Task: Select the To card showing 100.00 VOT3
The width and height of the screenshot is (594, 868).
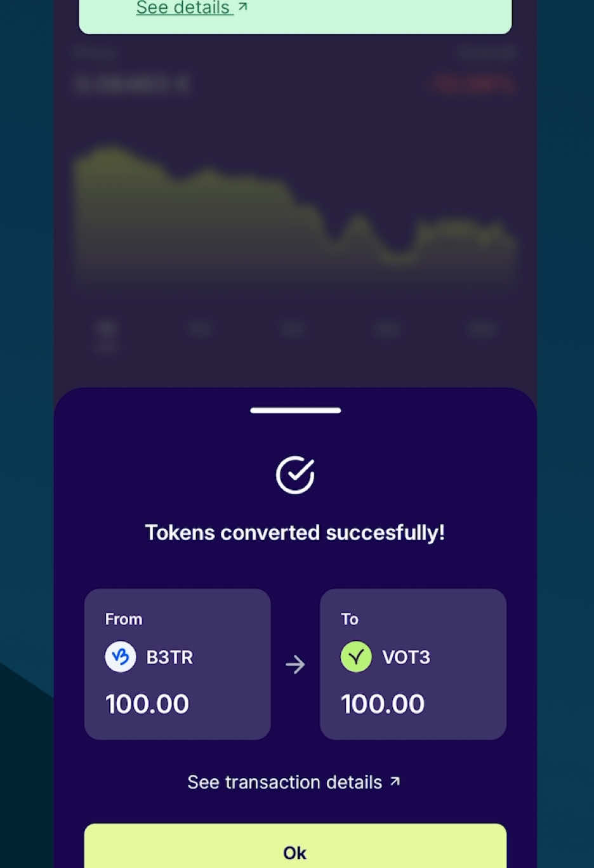Action: click(413, 664)
